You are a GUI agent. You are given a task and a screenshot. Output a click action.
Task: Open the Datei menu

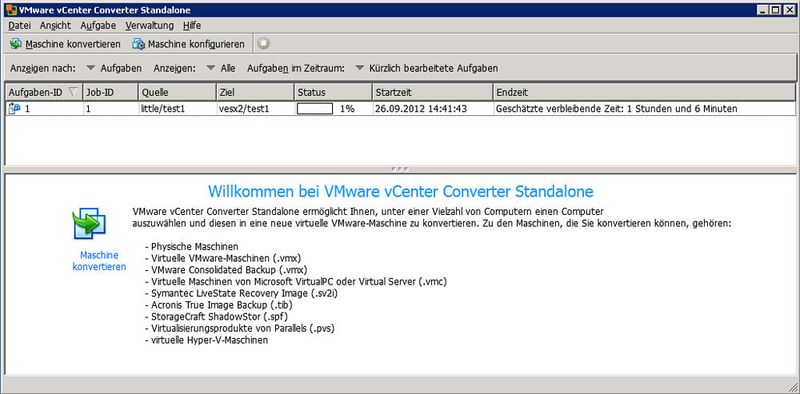20,26
